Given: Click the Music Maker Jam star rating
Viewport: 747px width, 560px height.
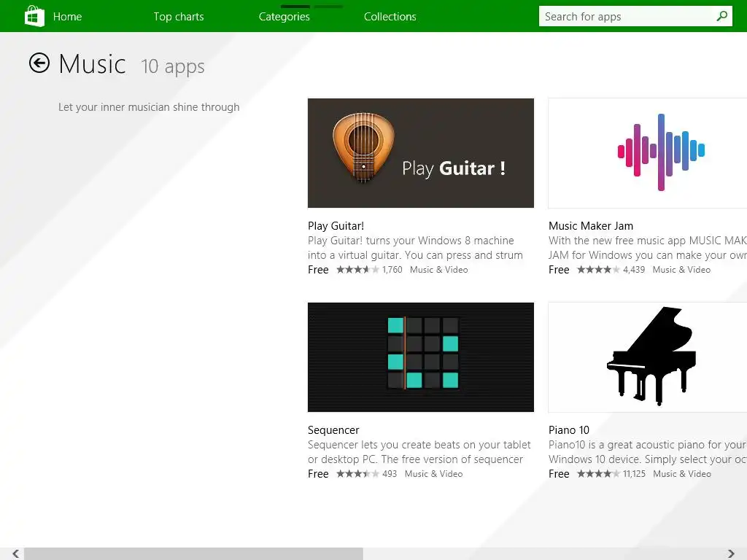Looking at the screenshot, I should coord(598,270).
